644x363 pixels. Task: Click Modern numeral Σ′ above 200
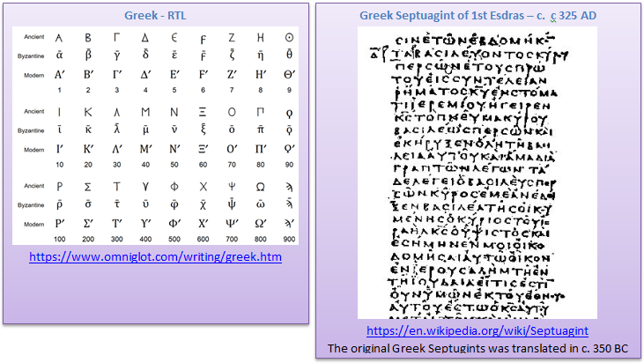[88, 224]
